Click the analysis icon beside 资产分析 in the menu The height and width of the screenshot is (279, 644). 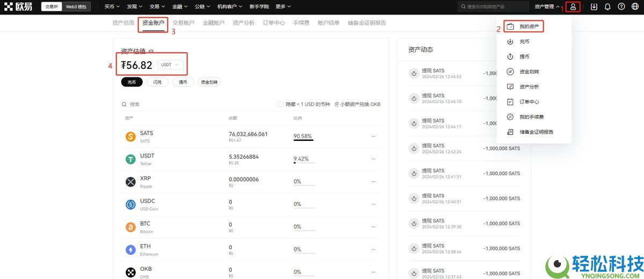510,87
